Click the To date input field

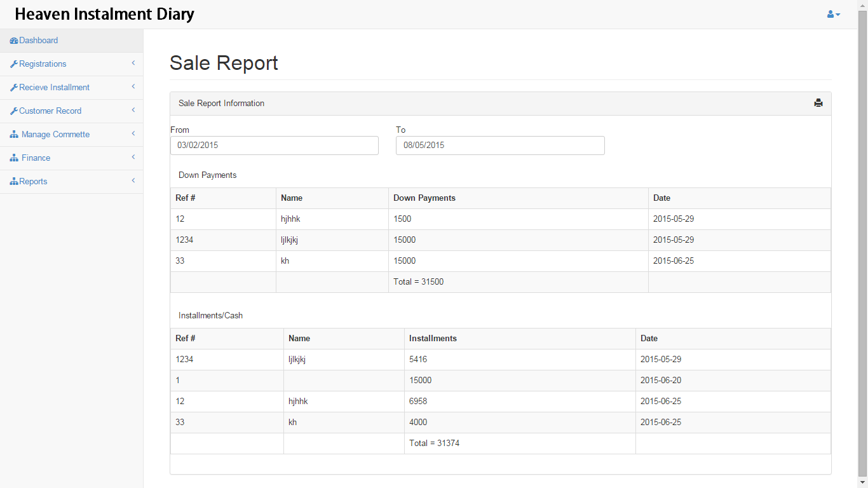coord(500,146)
